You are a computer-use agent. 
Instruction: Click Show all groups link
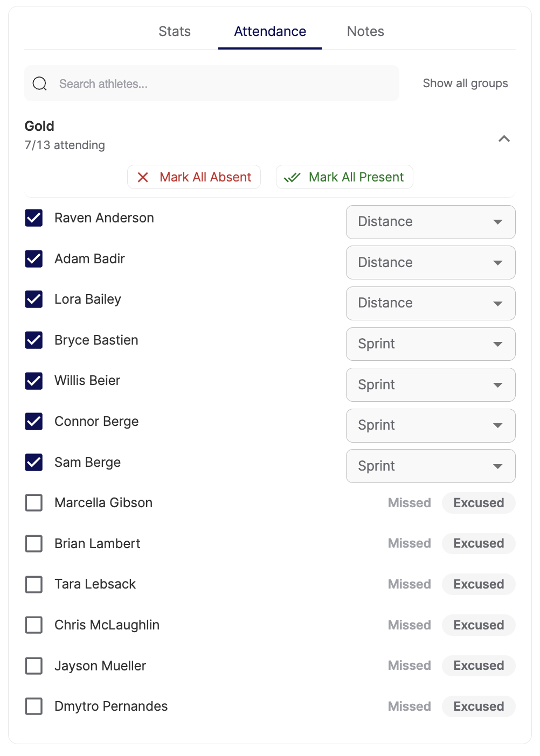click(x=466, y=83)
